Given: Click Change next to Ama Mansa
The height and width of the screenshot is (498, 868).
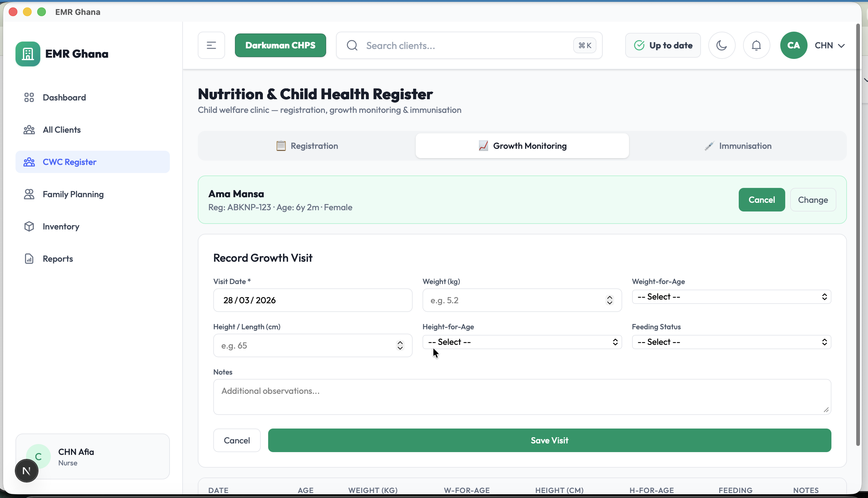Looking at the screenshot, I should (813, 200).
